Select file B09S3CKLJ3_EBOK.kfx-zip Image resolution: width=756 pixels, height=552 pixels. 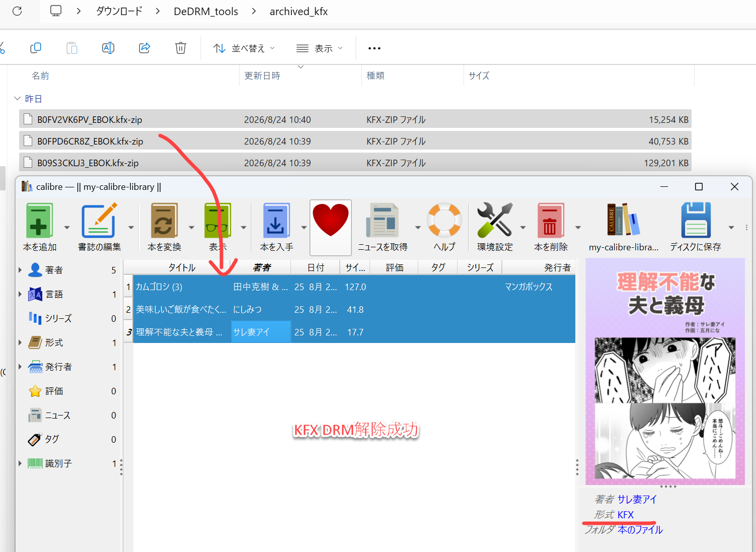coord(355,163)
